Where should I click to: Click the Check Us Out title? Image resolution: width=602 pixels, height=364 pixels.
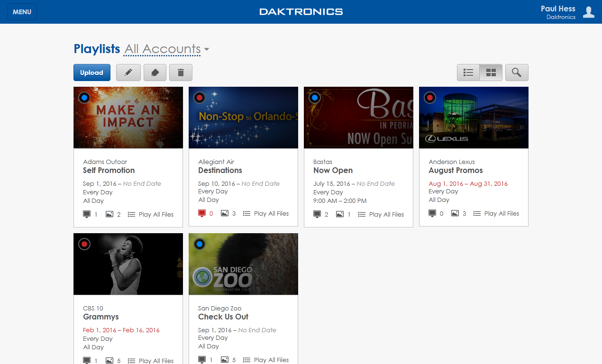click(223, 317)
